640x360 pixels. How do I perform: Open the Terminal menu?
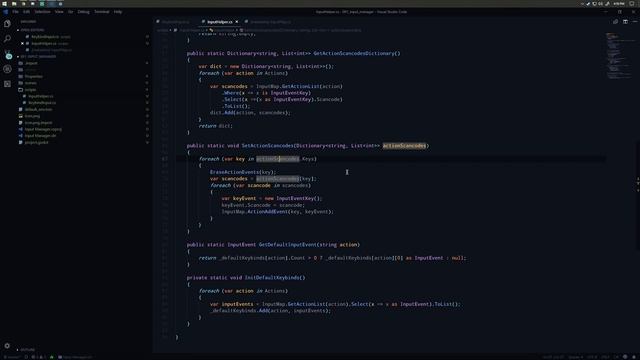[x=102, y=12]
